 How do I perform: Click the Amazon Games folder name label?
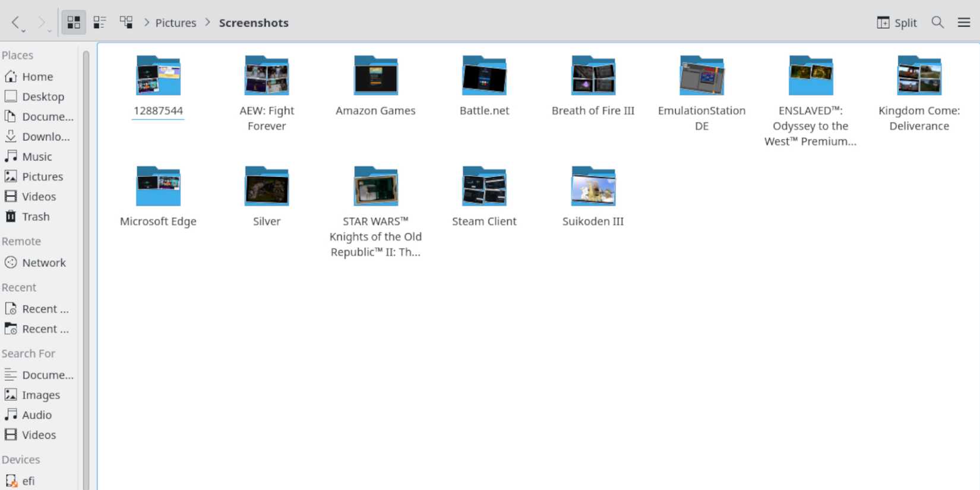[375, 110]
